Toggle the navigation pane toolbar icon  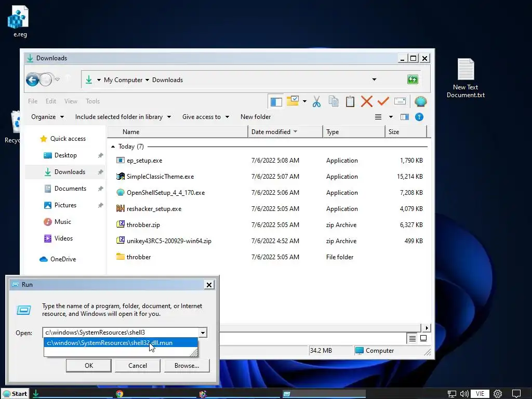tap(276, 101)
